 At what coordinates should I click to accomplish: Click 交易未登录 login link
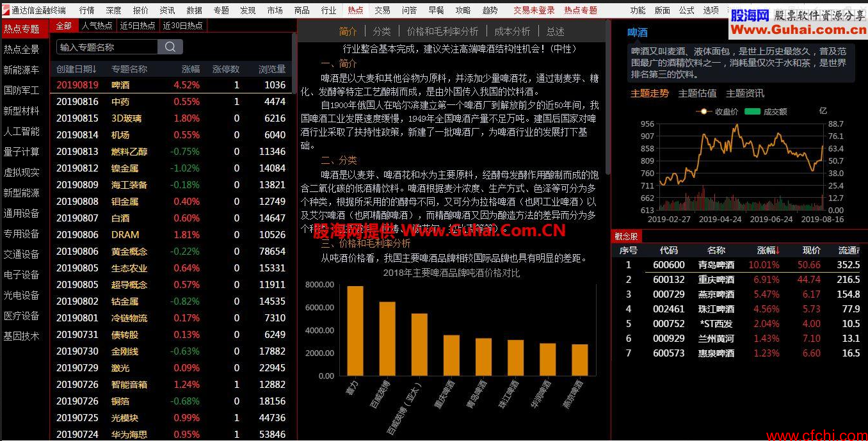coord(534,10)
